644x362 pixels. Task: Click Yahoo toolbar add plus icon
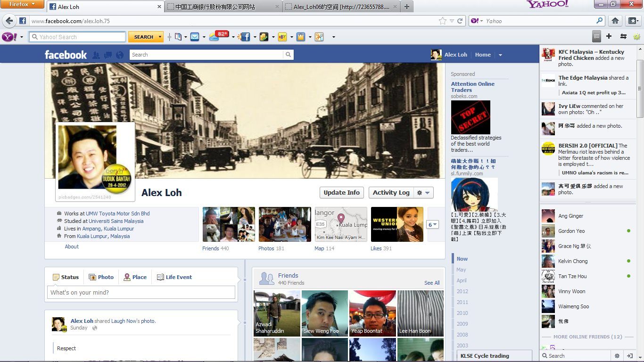tap(609, 36)
